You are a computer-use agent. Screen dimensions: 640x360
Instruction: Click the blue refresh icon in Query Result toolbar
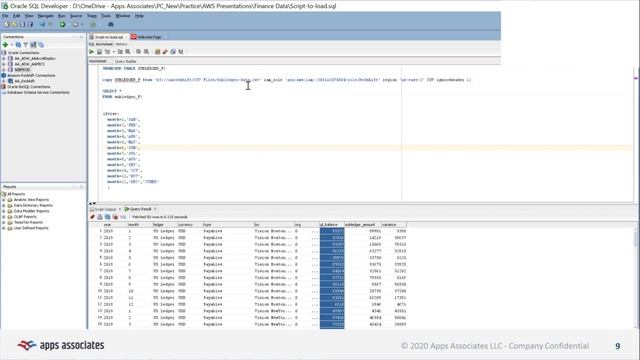pos(108,217)
